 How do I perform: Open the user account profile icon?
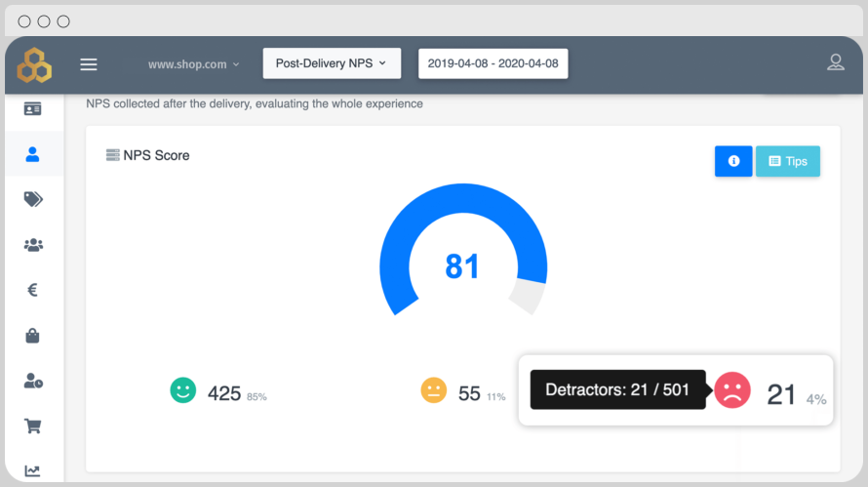[x=836, y=62]
